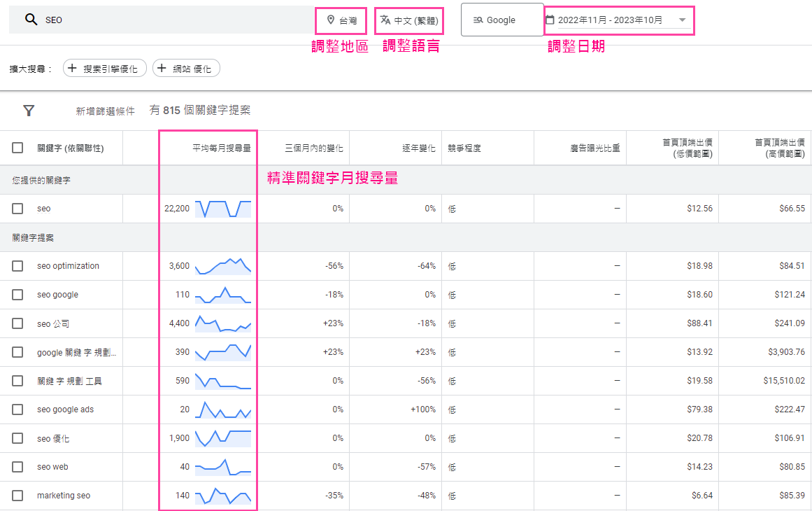Expand the date range dropdown arrow
Viewport: 812px width, 511px height.
pos(682,20)
